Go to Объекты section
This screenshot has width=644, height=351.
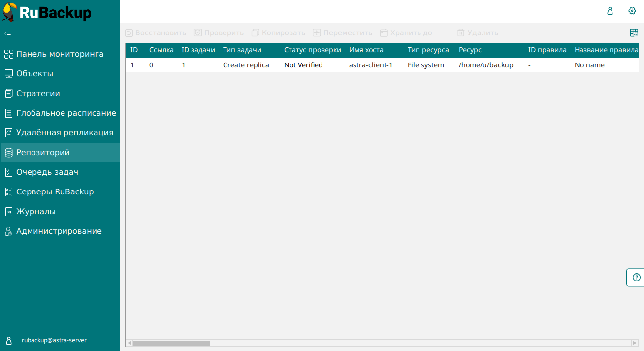34,74
